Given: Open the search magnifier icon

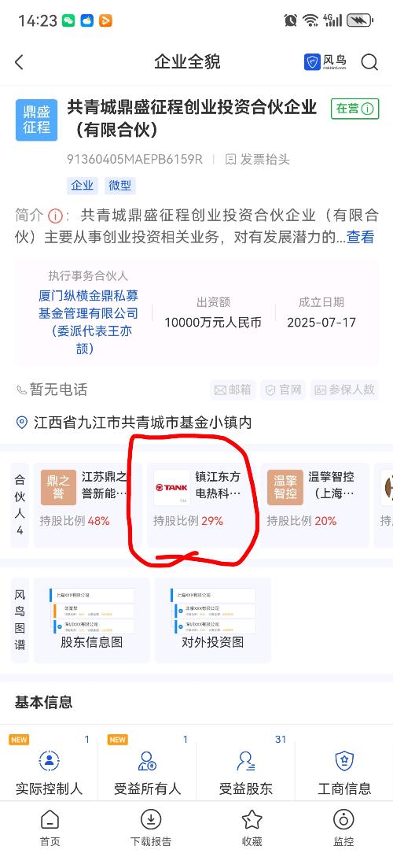Looking at the screenshot, I should tap(369, 62).
